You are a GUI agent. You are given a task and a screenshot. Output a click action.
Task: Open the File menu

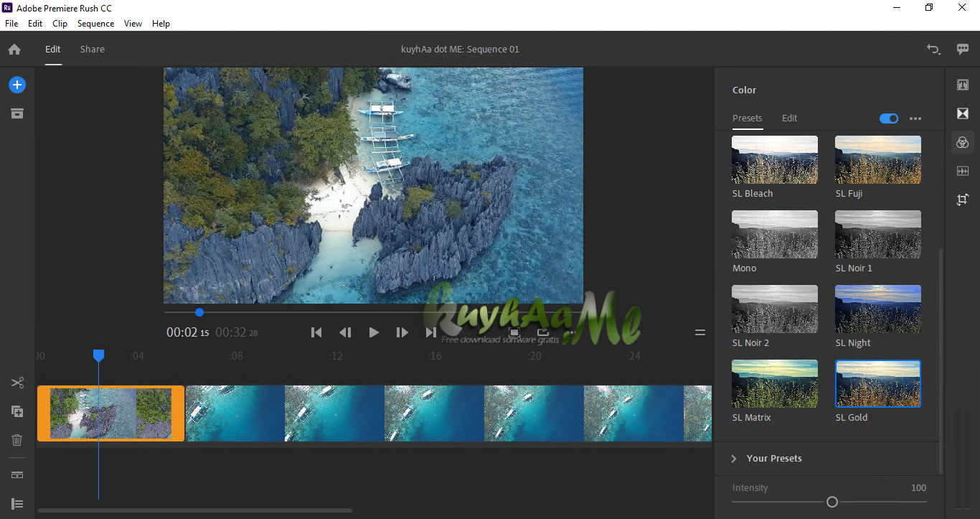click(x=11, y=24)
